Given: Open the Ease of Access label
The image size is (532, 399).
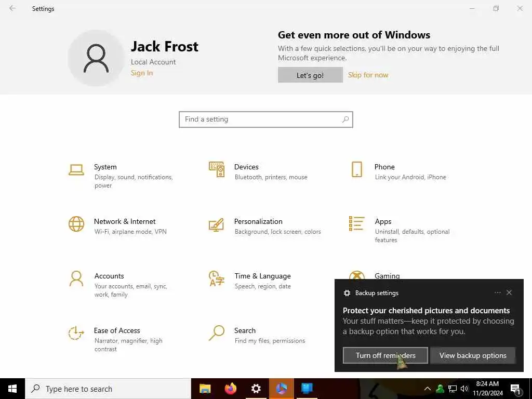Looking at the screenshot, I should 117,330.
